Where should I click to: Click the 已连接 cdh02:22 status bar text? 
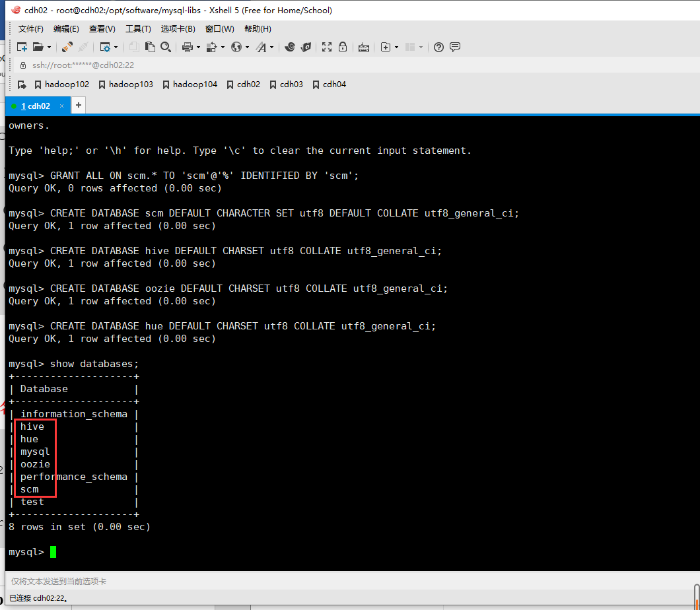pos(38,598)
